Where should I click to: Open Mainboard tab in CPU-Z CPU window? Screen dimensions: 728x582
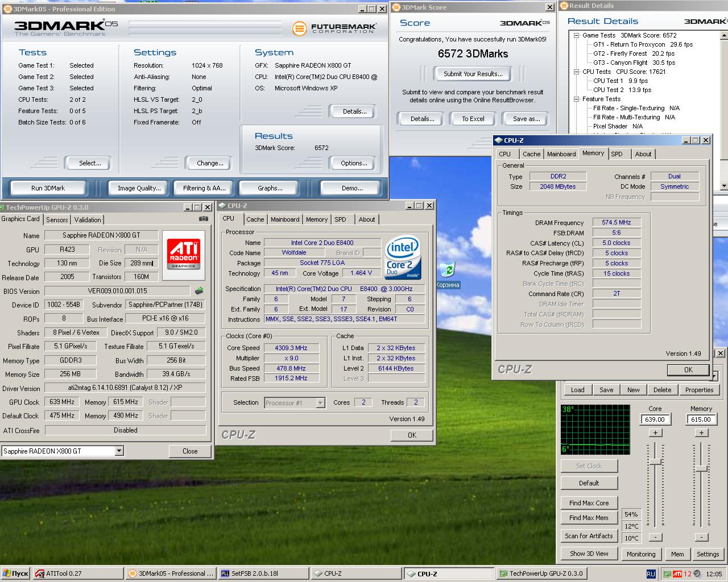click(x=285, y=219)
